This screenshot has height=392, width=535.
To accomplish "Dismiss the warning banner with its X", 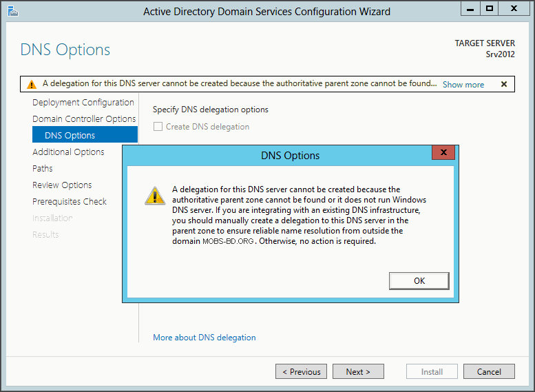I will (x=503, y=84).
